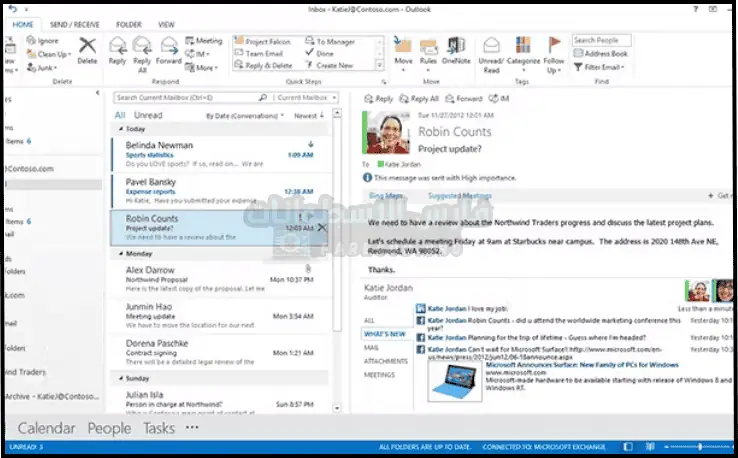Show only Unread messages filter
The height and width of the screenshot is (458, 738).
point(148,115)
